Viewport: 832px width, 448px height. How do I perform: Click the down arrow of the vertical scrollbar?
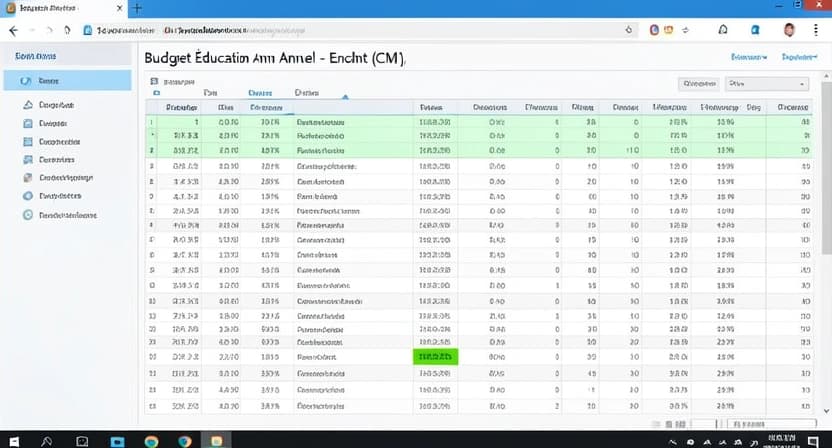826,411
